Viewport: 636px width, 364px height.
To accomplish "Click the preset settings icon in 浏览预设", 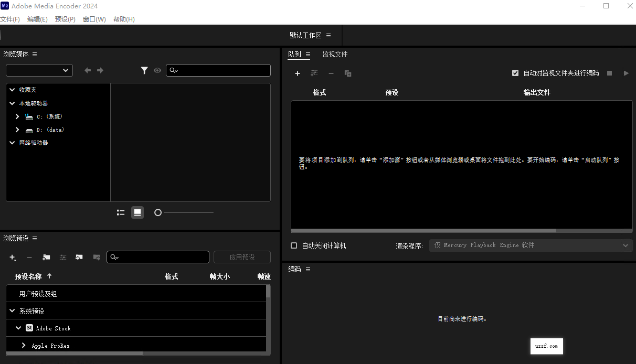I will tap(63, 257).
